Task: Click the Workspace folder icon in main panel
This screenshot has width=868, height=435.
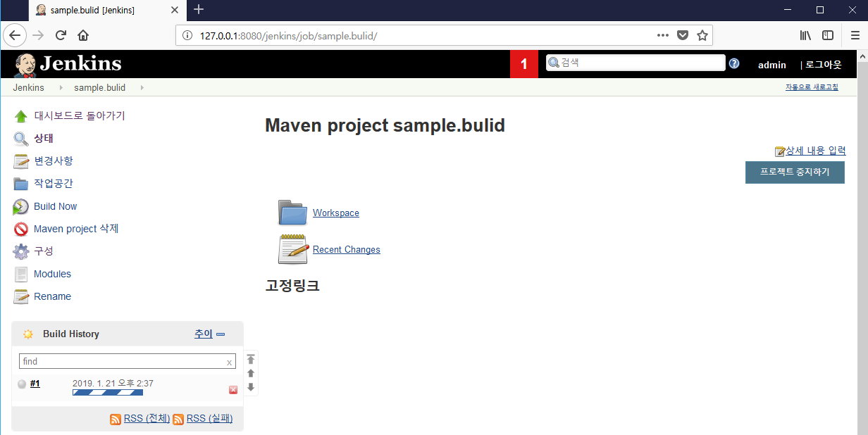Action: [292, 213]
